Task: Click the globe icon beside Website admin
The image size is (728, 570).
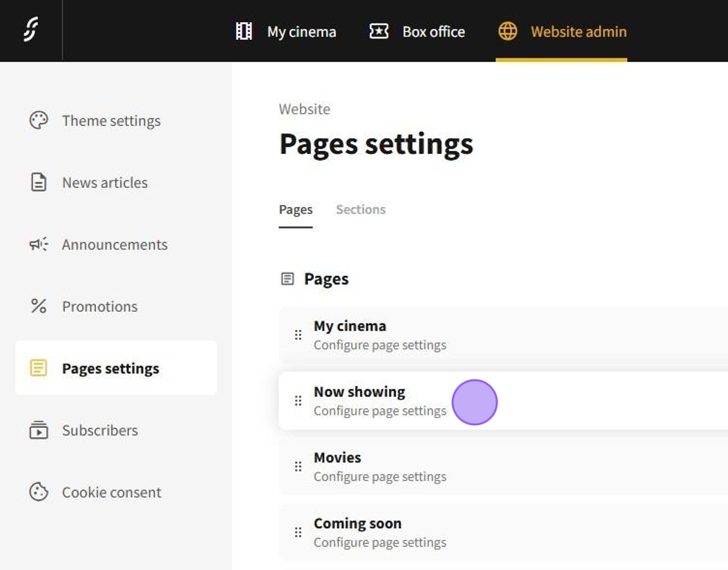Action: pyautogui.click(x=508, y=32)
